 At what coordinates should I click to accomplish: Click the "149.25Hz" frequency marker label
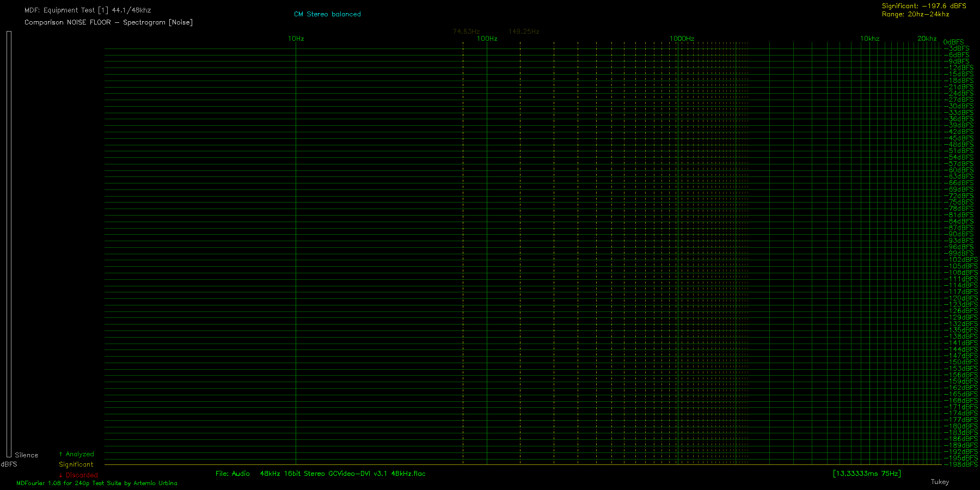524,32
